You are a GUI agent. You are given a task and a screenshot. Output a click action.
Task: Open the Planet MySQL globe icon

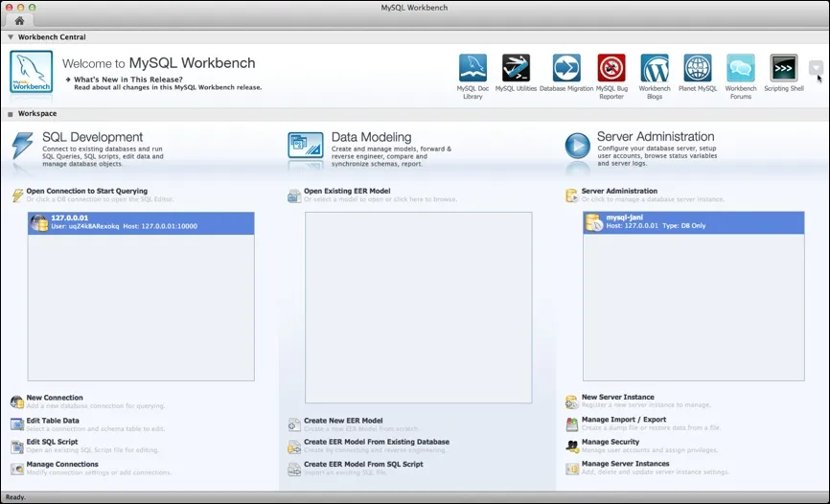[698, 68]
